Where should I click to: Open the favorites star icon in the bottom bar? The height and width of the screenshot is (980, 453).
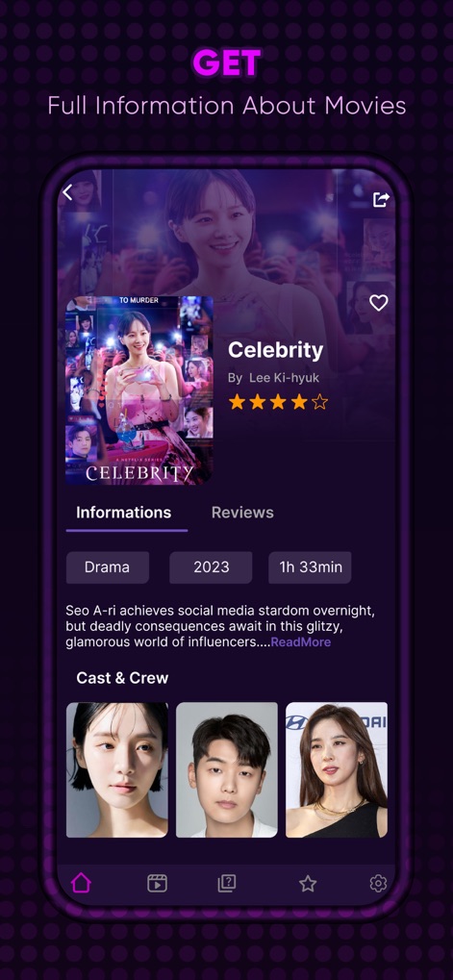(308, 883)
